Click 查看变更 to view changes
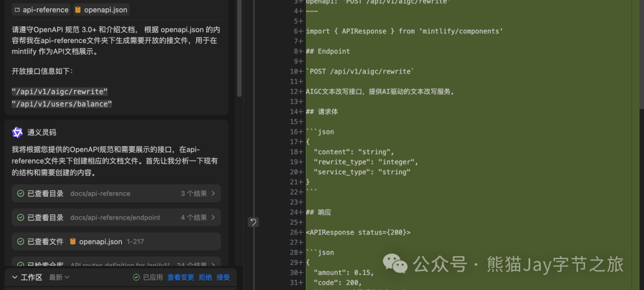The height and width of the screenshot is (290, 644). point(181,277)
